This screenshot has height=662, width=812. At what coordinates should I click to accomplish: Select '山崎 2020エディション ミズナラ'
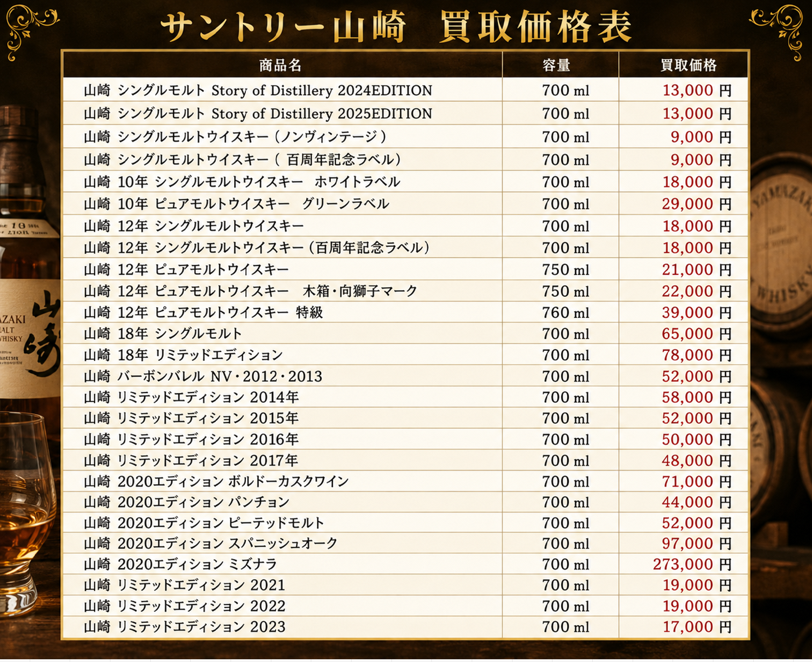click(x=180, y=564)
